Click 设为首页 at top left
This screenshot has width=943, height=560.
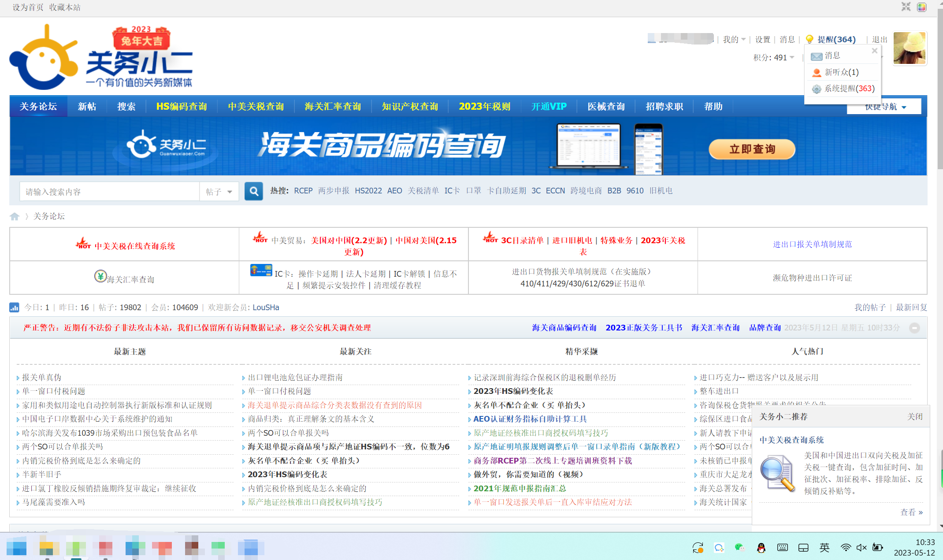[28, 7]
